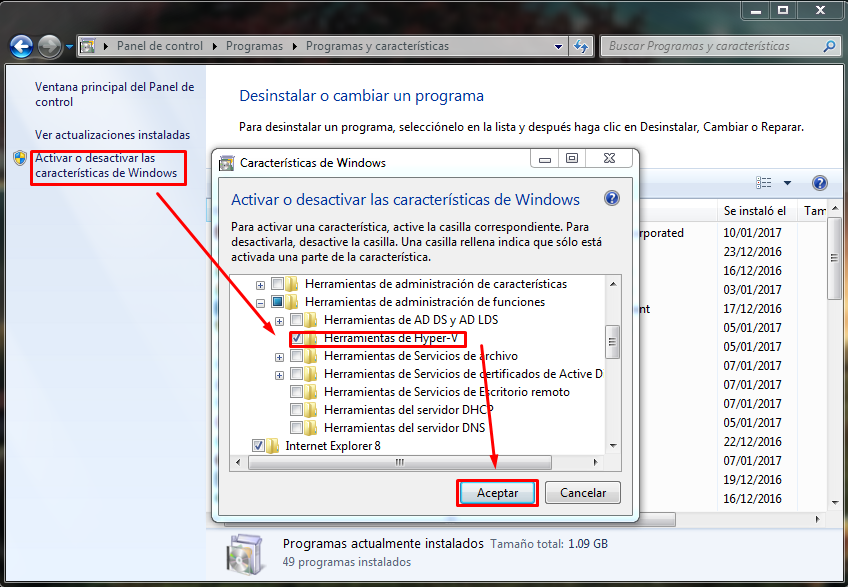
Task: Open the Ver actualizaciones instaladas link
Action: [x=112, y=135]
